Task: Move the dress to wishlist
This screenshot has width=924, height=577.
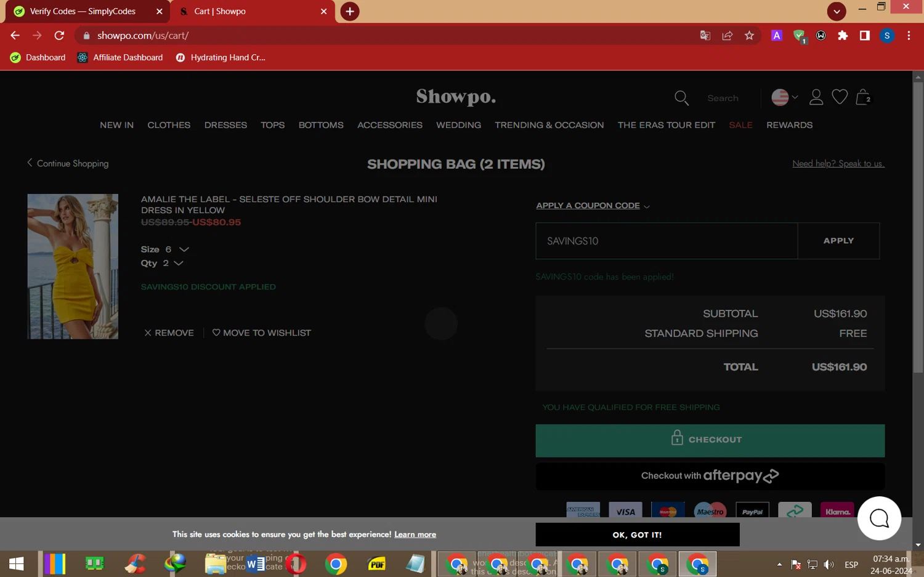Action: coord(262,333)
